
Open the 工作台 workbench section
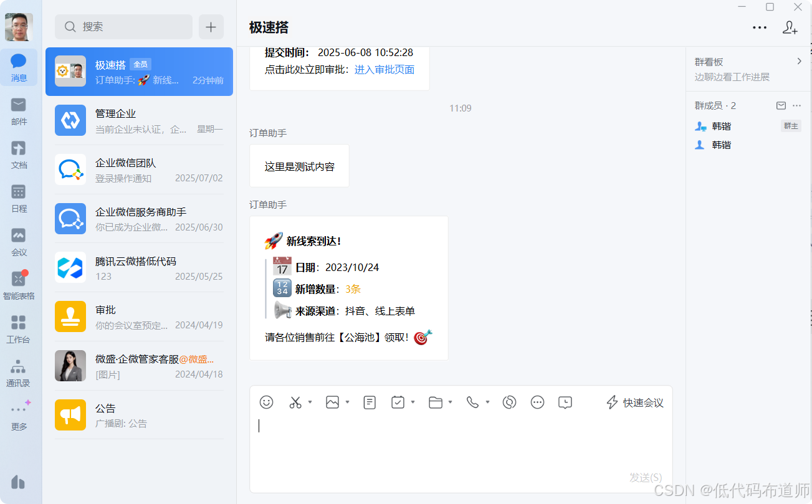coord(19,329)
